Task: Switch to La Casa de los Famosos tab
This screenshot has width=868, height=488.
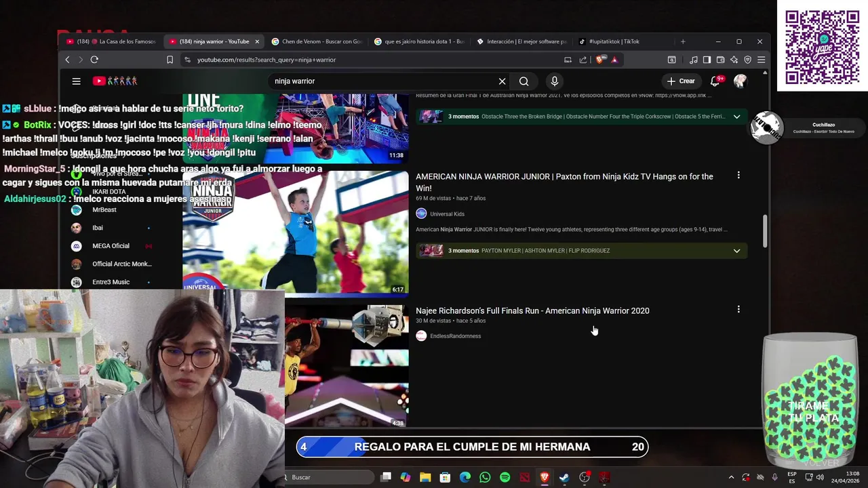Action: 112,41
